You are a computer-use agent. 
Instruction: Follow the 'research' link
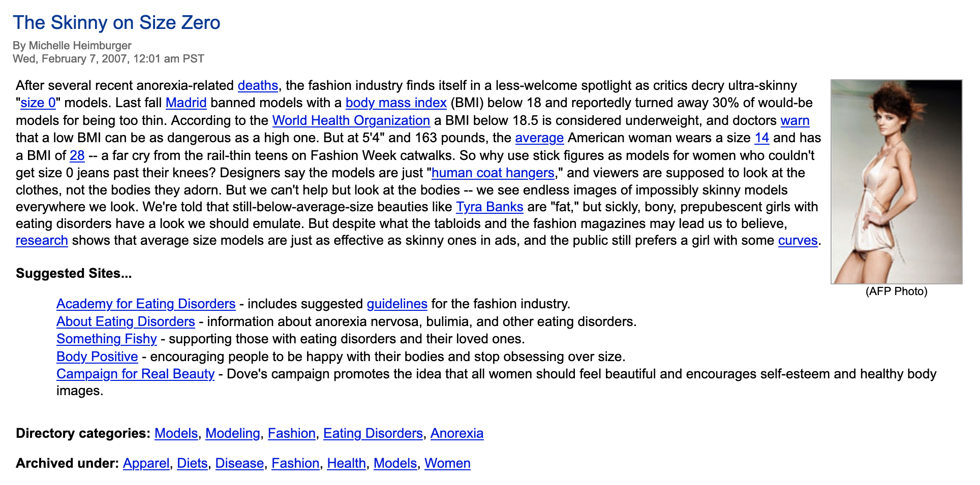[x=42, y=240]
